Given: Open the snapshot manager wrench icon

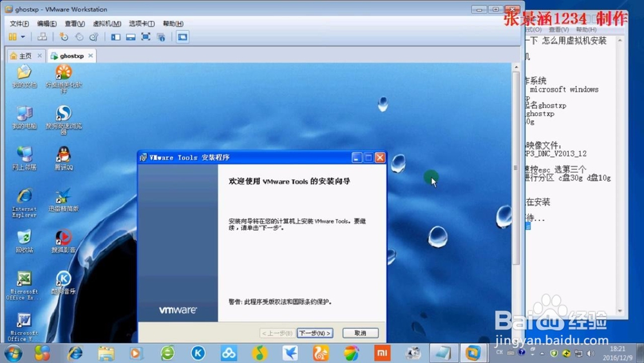Looking at the screenshot, I should pyautogui.click(x=94, y=37).
